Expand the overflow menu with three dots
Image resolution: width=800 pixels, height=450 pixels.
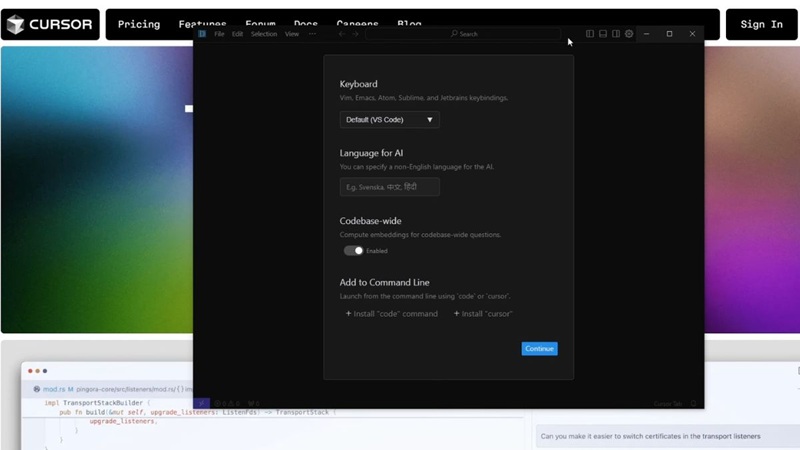pos(312,34)
